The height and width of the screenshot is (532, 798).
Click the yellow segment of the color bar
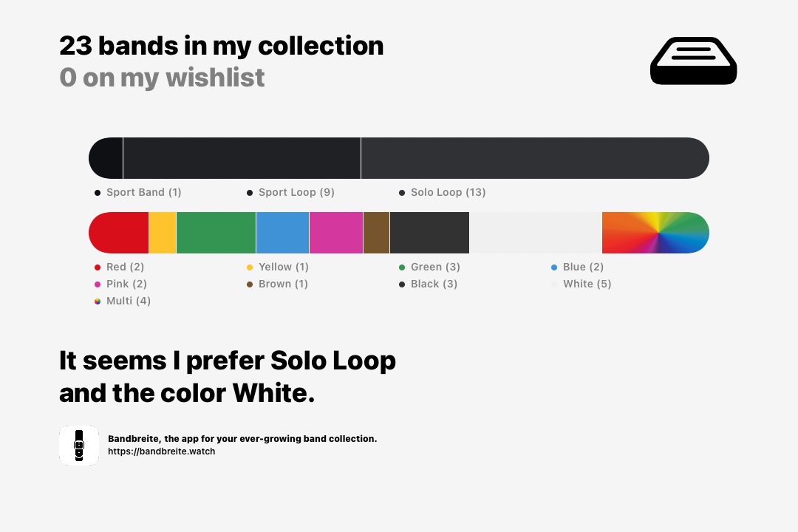163,233
